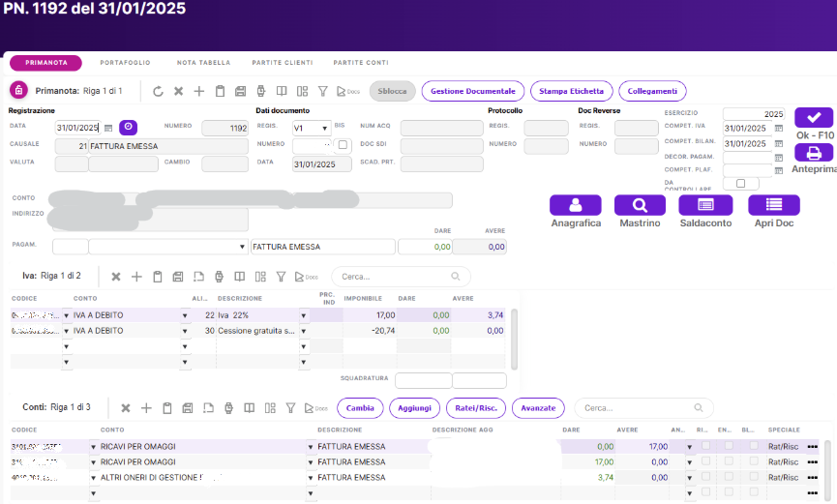Click the save disk icon in Conti toolbar
The image size is (837, 504).
[x=188, y=408]
